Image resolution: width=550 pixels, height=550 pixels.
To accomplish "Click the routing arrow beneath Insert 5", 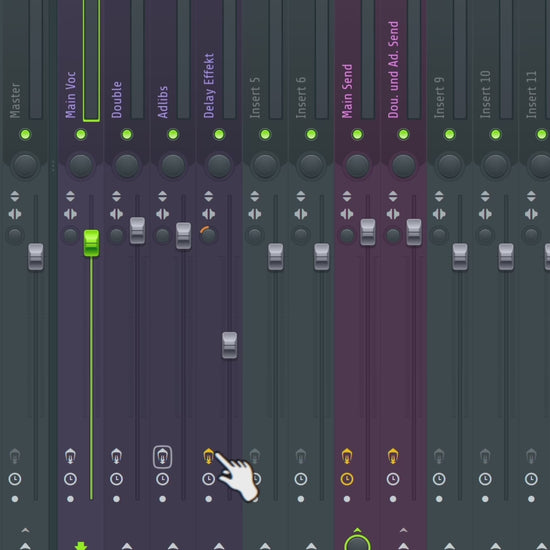I will point(265,546).
